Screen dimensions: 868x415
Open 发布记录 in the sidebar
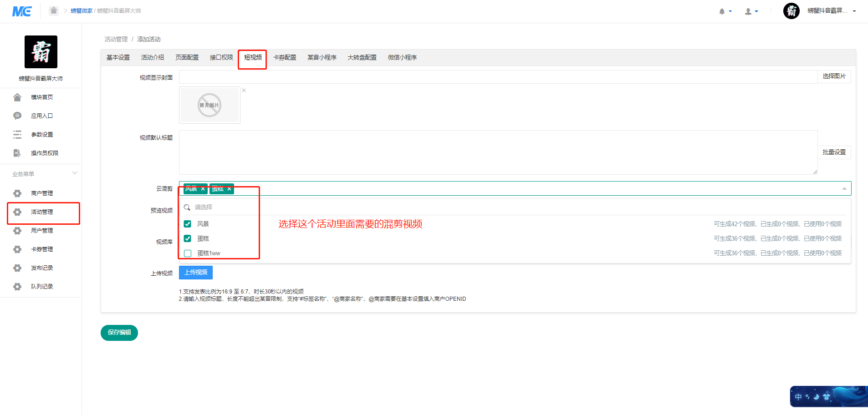tap(42, 268)
